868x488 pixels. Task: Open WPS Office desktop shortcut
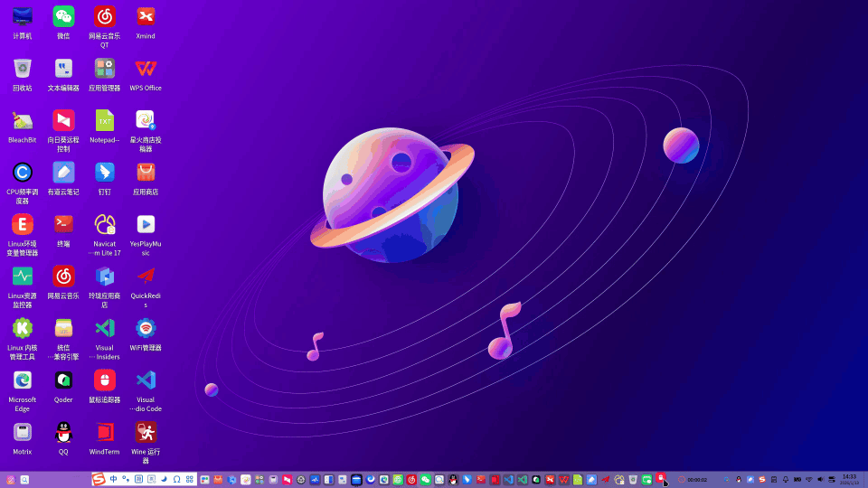pos(146,69)
